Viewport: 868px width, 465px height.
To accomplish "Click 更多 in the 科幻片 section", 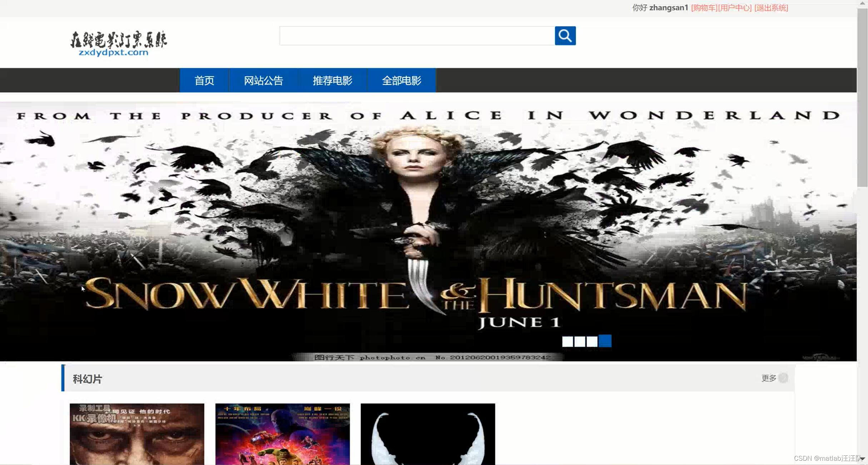I will pyautogui.click(x=769, y=378).
